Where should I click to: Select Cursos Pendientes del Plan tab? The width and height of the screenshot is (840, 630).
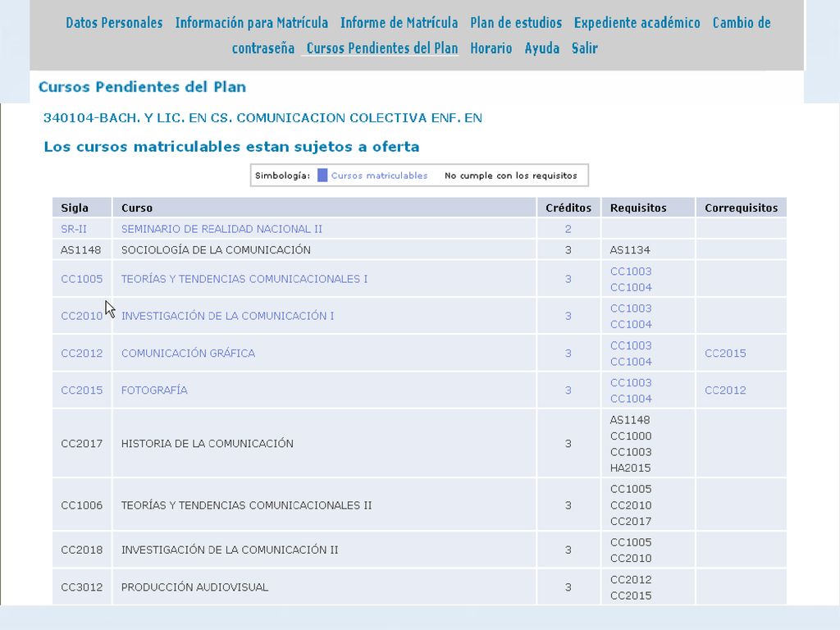382,48
